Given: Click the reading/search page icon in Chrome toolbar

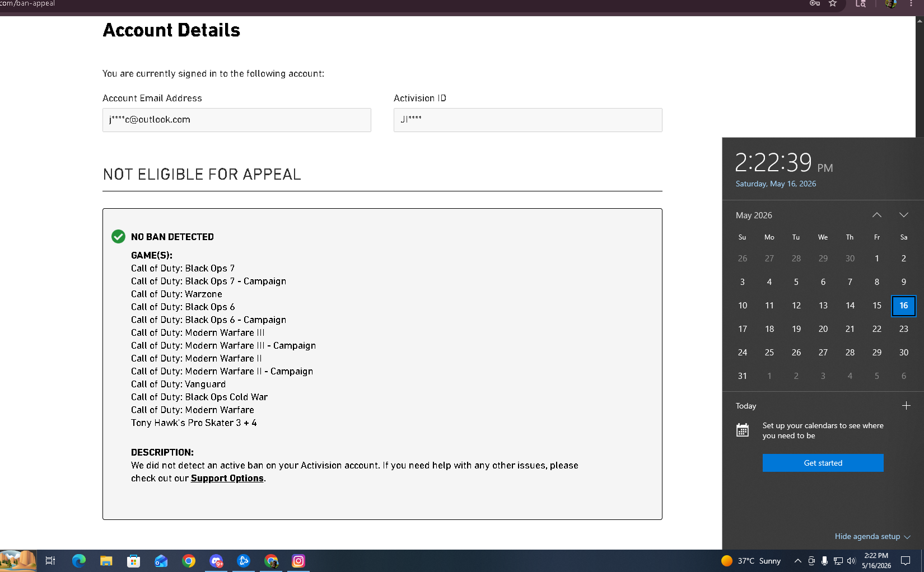Looking at the screenshot, I should click(x=861, y=3).
